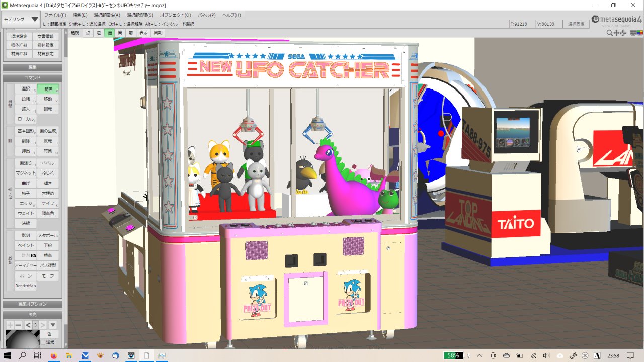
Task: Click the pan view arrows icon
Action: pyautogui.click(x=617, y=33)
